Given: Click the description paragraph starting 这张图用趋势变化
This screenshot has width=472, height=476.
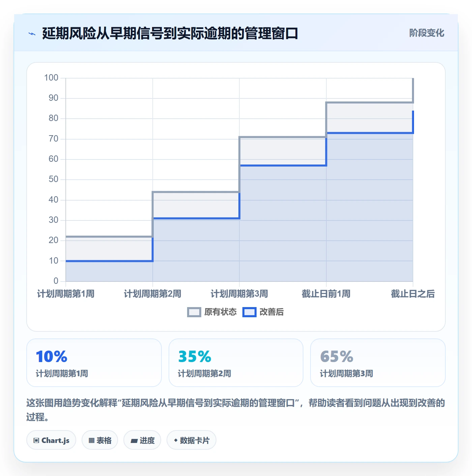Looking at the screenshot, I should (x=236, y=410).
